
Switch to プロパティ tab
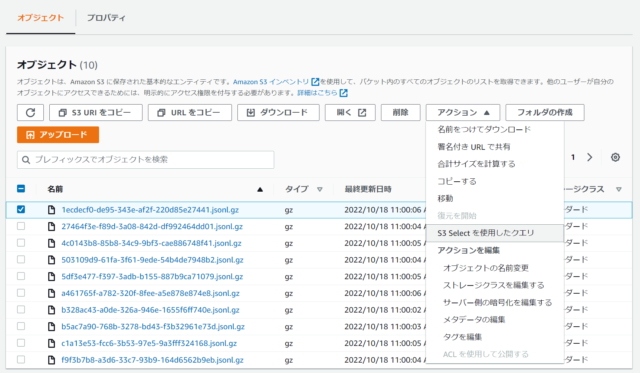pyautogui.click(x=106, y=18)
